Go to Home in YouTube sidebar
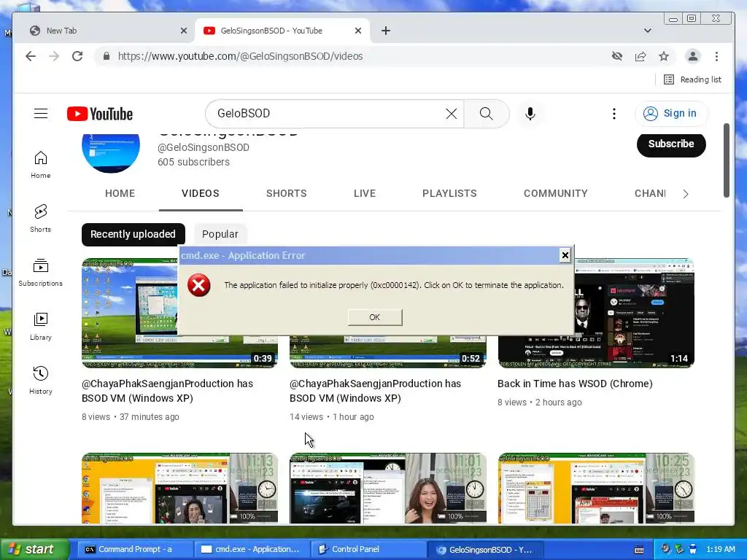Viewport: 747px width, 560px height. point(41,165)
